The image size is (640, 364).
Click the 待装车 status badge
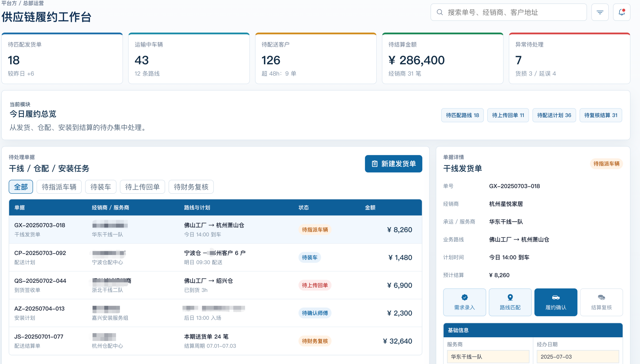click(x=309, y=257)
